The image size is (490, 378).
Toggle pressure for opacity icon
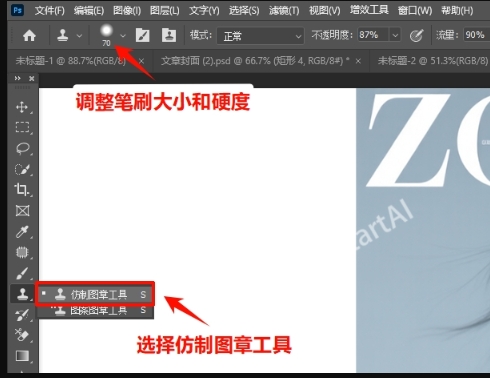[416, 35]
